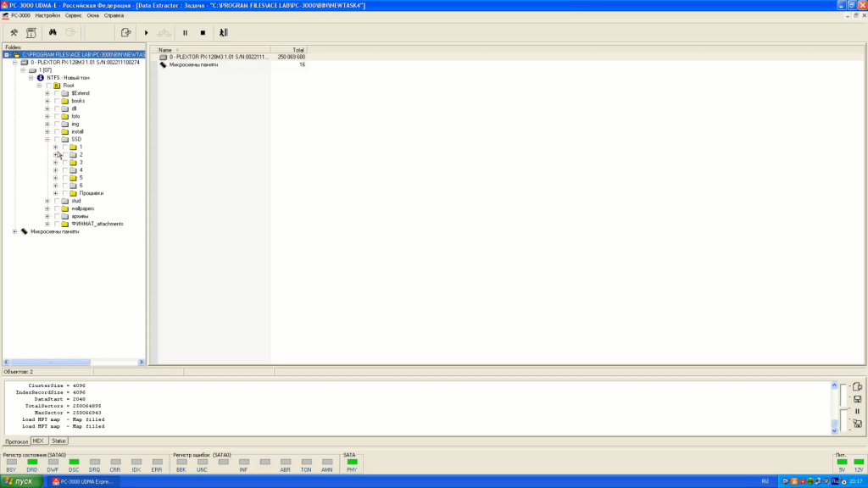Click the map/report document toolbar icon
Screen dimensions: 868x488
(31, 33)
